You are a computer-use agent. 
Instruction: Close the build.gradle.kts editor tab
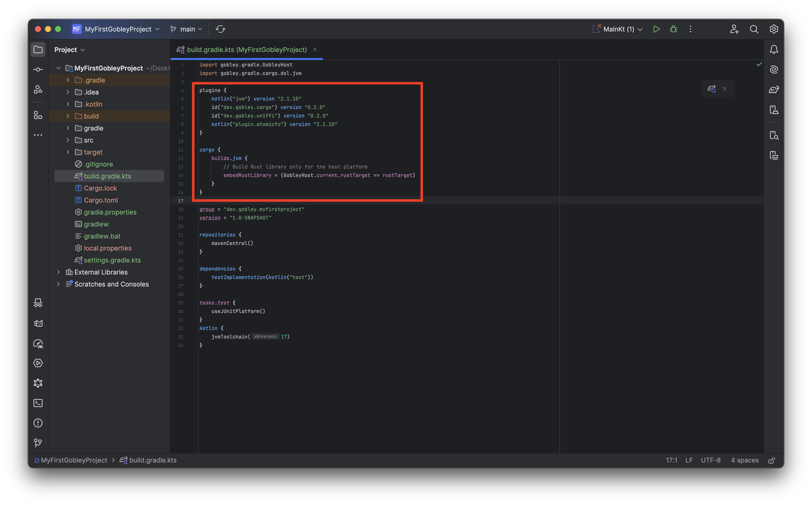315,49
